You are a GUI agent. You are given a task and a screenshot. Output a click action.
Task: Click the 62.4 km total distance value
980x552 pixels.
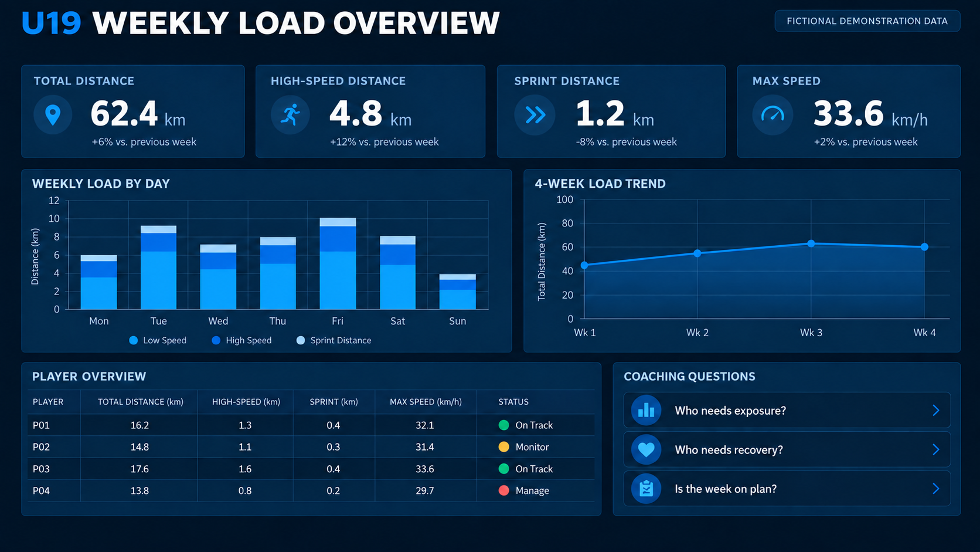click(x=138, y=114)
